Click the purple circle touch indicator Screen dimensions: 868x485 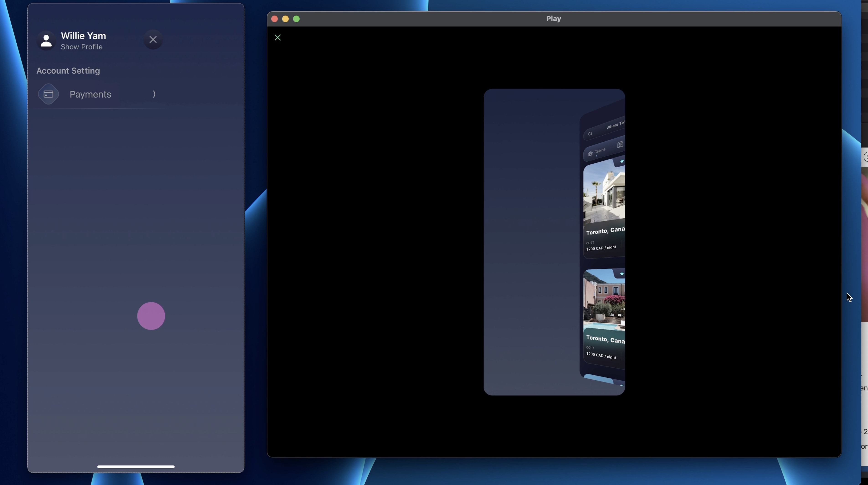click(151, 316)
